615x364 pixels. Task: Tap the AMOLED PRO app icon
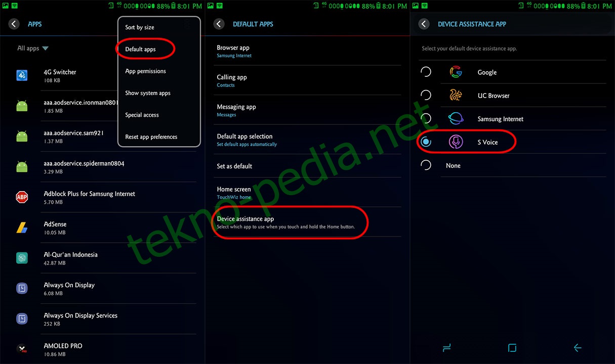(x=22, y=348)
